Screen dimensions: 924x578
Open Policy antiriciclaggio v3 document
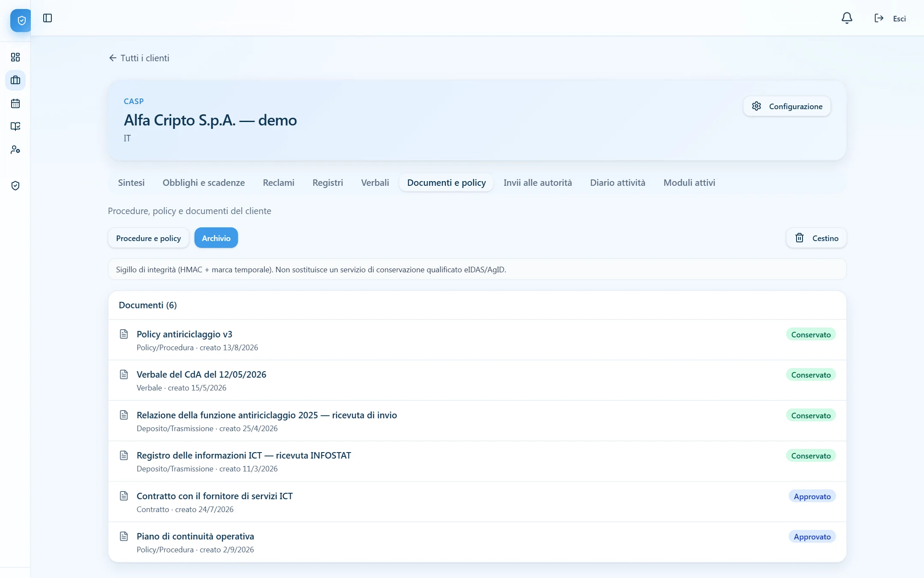pos(477,340)
